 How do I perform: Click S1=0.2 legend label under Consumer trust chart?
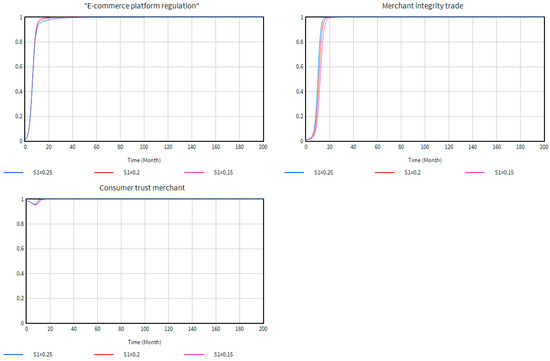point(132,354)
